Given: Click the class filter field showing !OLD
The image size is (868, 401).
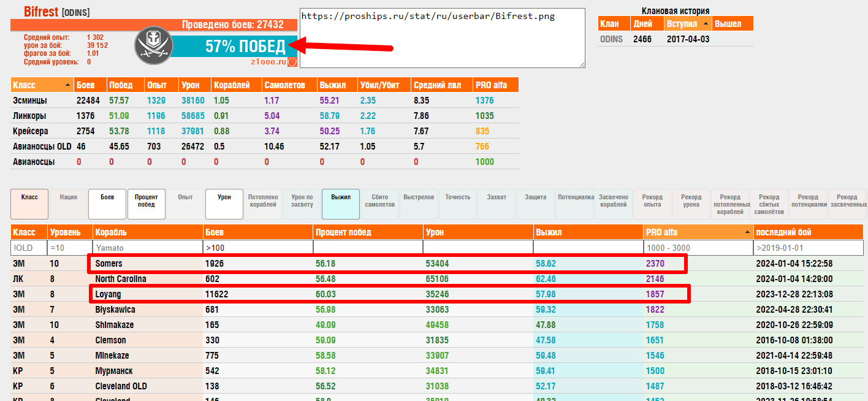Looking at the screenshot, I should click(29, 248).
